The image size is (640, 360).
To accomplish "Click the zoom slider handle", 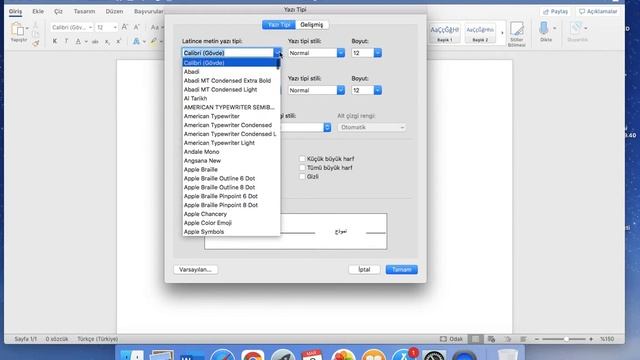I will (x=566, y=339).
